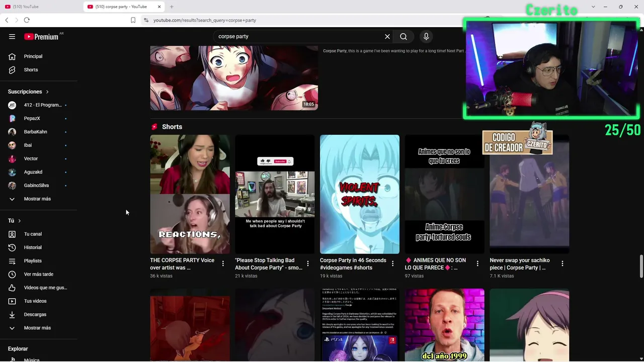Bookmark this page icon in address bar

[x=133, y=20]
